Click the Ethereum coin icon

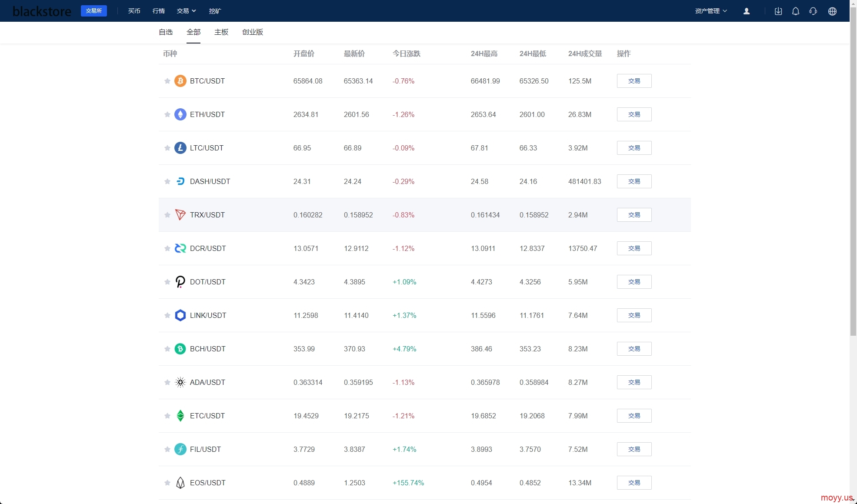tap(180, 114)
